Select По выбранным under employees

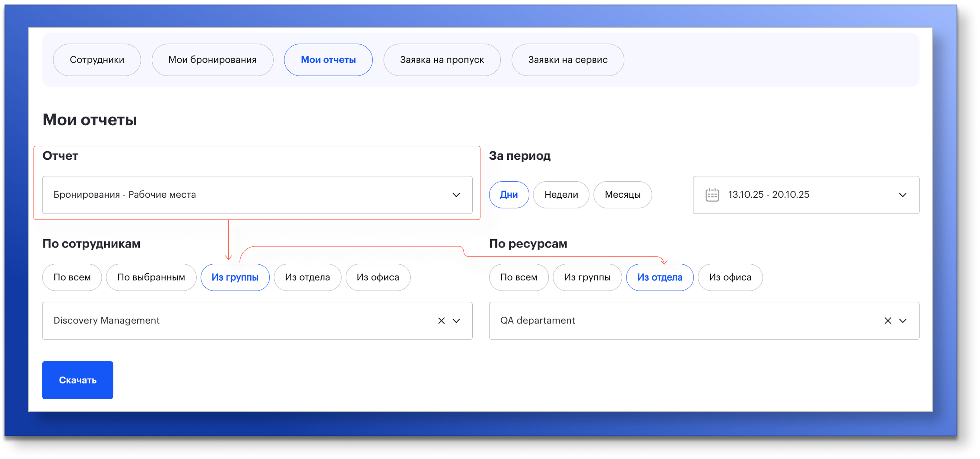pos(151,277)
